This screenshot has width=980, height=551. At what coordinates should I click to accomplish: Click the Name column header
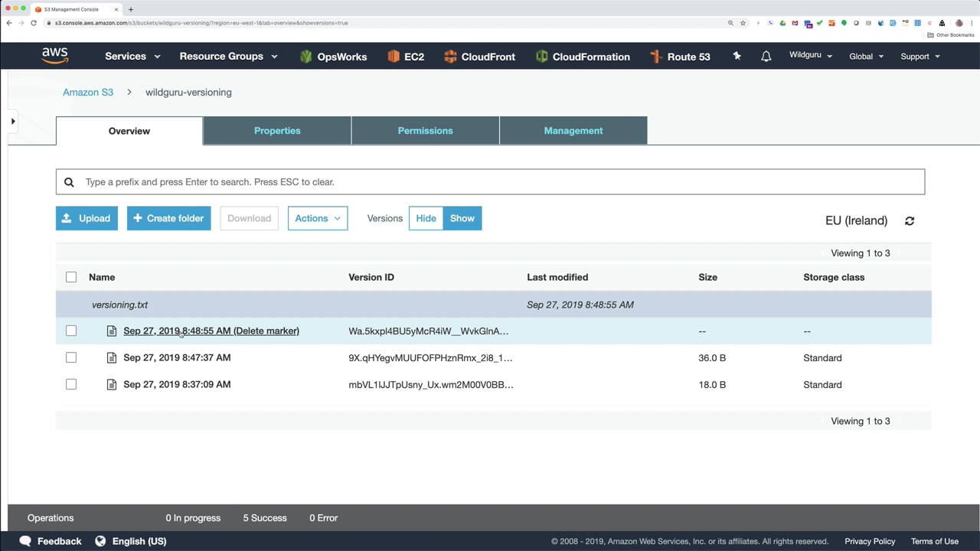(102, 277)
